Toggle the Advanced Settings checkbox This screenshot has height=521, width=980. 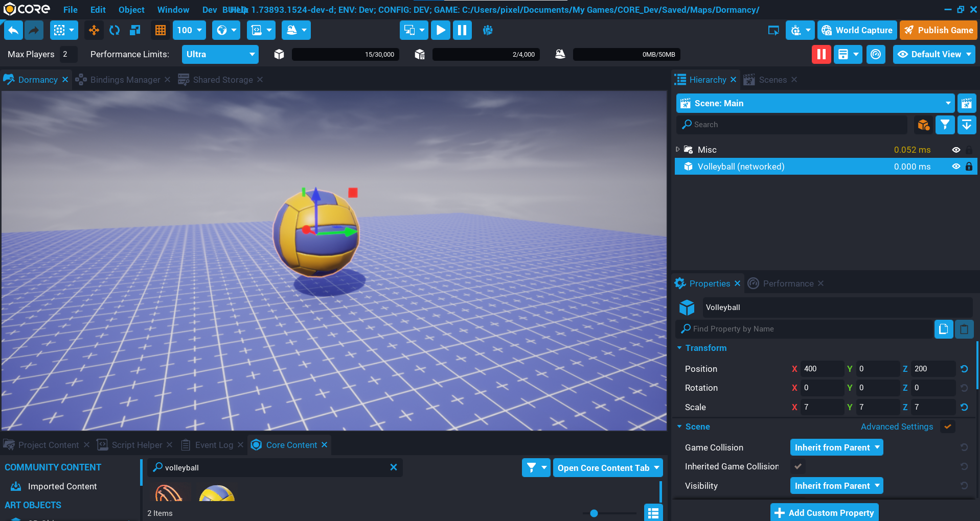(x=948, y=427)
